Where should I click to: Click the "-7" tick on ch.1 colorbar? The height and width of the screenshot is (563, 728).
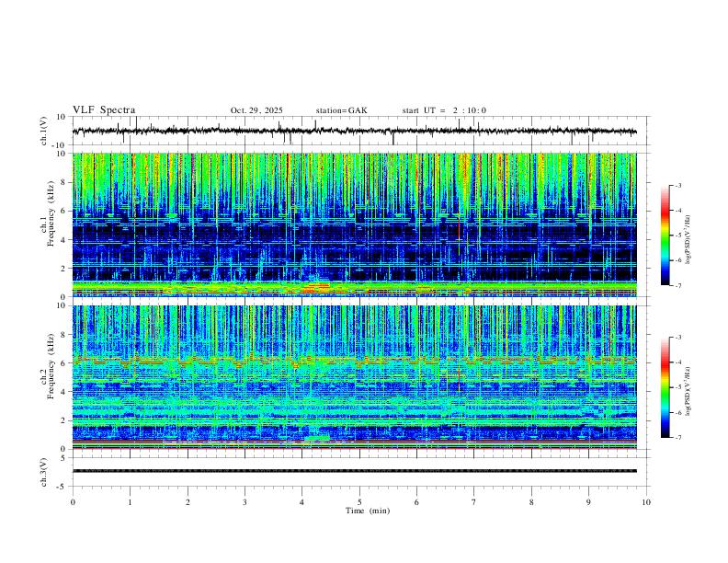(678, 285)
